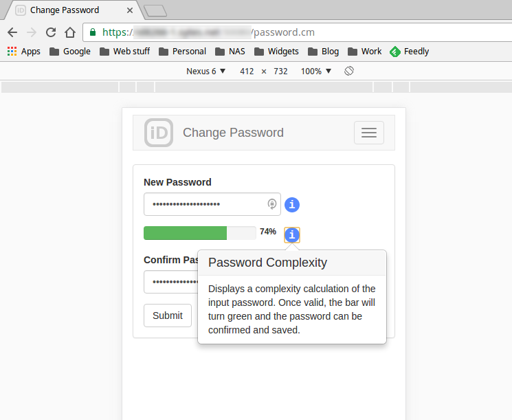Click the rotate device orientation icon
Screen dimensions: 512x420
pyautogui.click(x=349, y=71)
